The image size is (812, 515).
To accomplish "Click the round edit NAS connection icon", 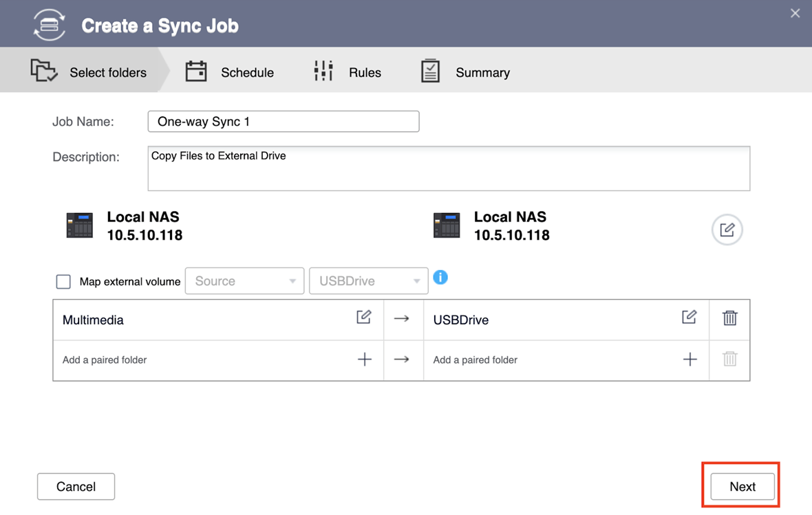I will [727, 230].
